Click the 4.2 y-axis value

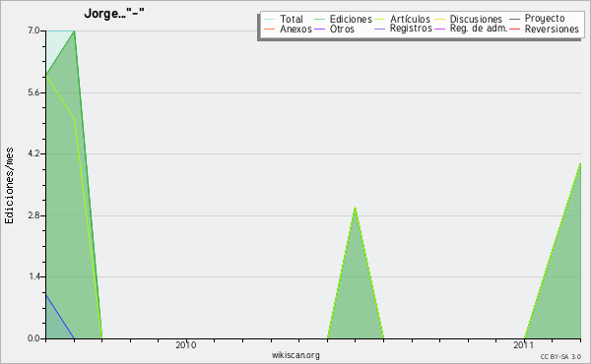coord(33,153)
